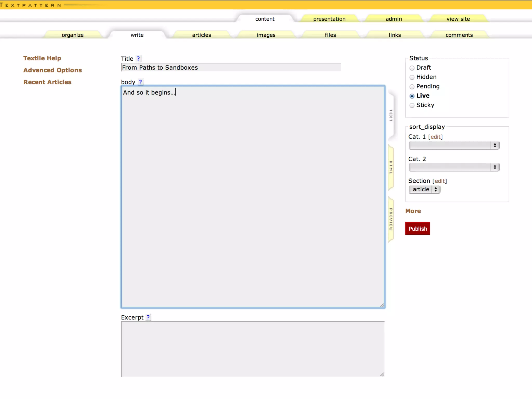The image size is (532, 399).
Task: Open the Section article dropdown
Action: [x=424, y=189]
